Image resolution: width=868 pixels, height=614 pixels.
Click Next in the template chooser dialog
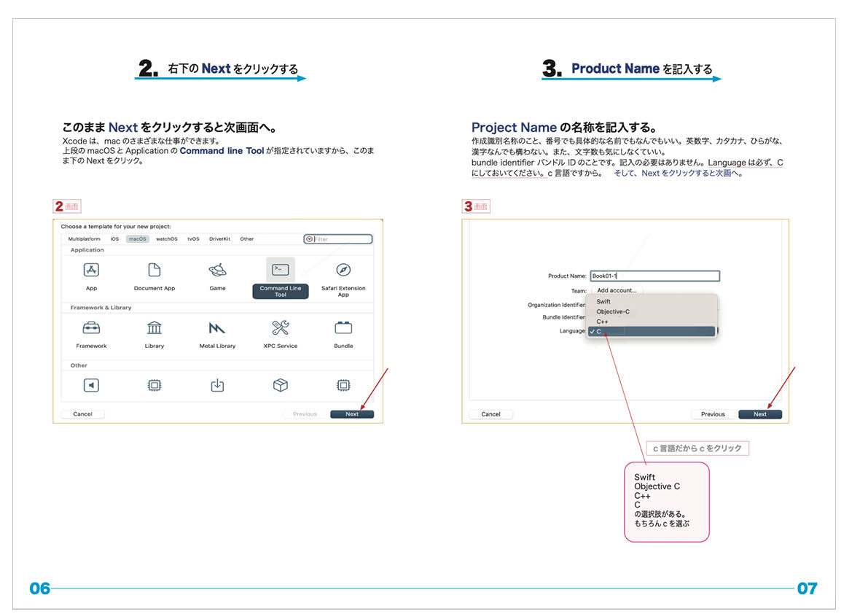coord(352,414)
